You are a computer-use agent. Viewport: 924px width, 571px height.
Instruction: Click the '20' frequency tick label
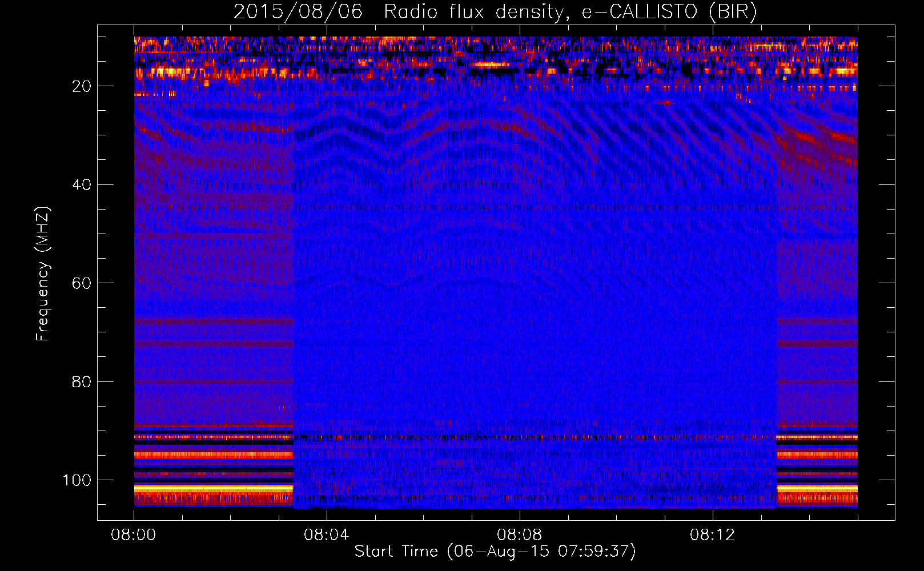[x=82, y=86]
